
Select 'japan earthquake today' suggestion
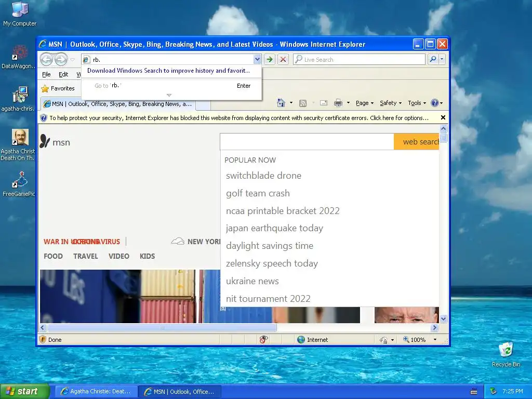(274, 229)
